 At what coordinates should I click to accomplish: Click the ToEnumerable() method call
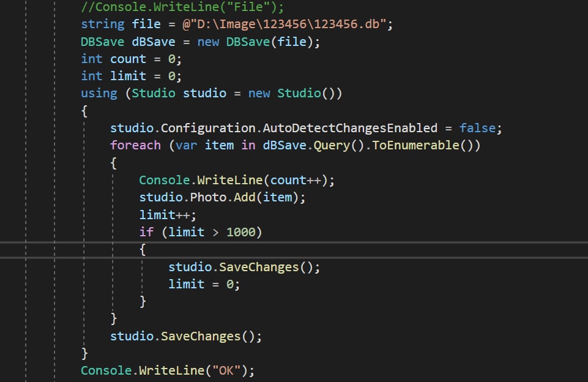coord(426,145)
